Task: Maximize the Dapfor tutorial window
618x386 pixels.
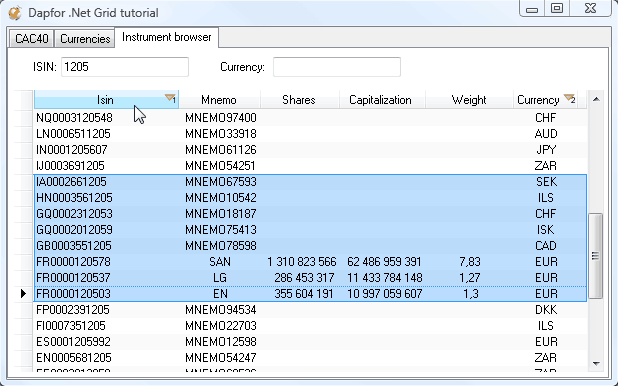Action: [557, 8]
